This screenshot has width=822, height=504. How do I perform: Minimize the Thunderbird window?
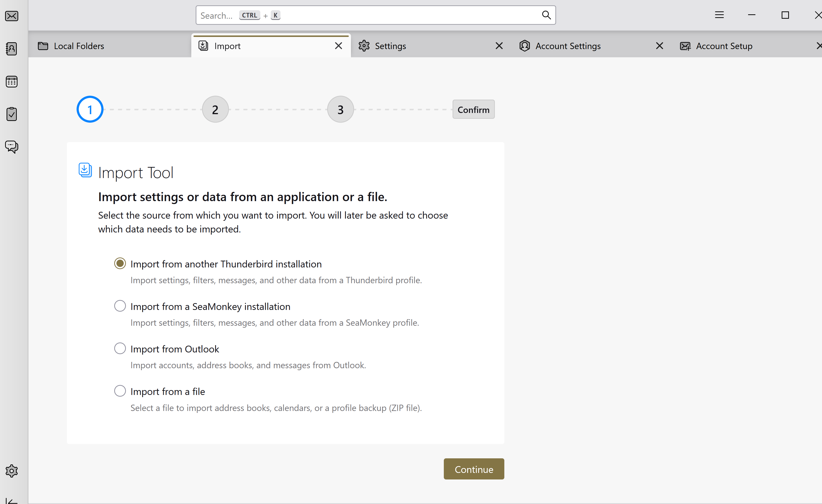(x=752, y=15)
